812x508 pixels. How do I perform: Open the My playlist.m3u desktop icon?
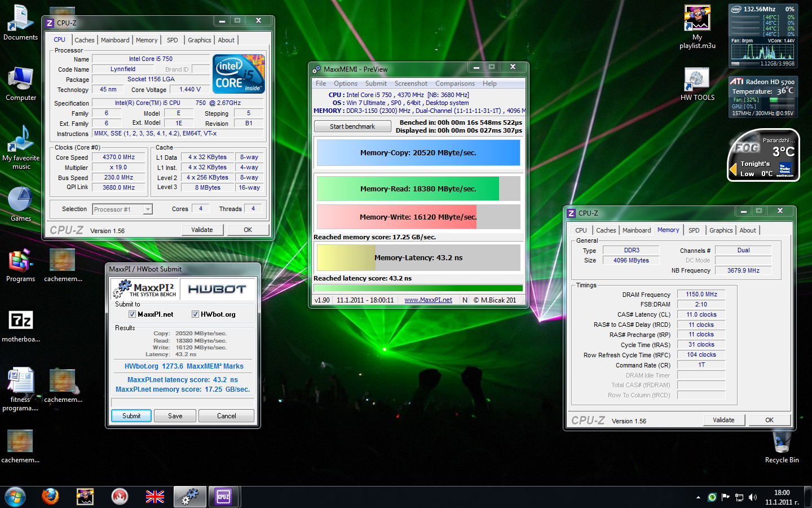click(x=697, y=27)
